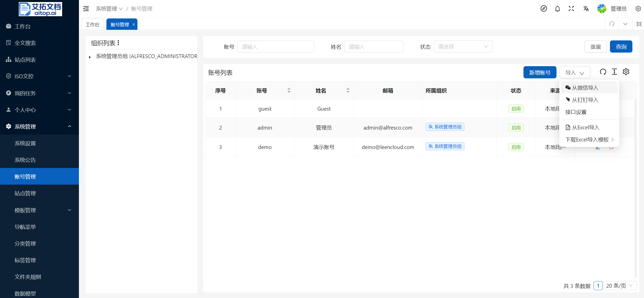Select 从微信导入 menu option
The height and width of the screenshot is (298, 644).
[585, 88]
